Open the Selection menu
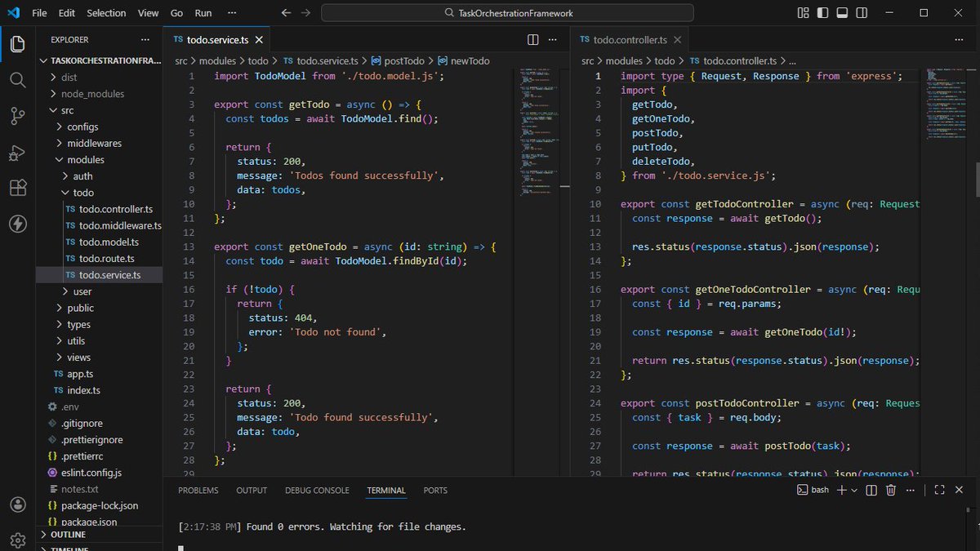This screenshot has height=551, width=980. 106,13
